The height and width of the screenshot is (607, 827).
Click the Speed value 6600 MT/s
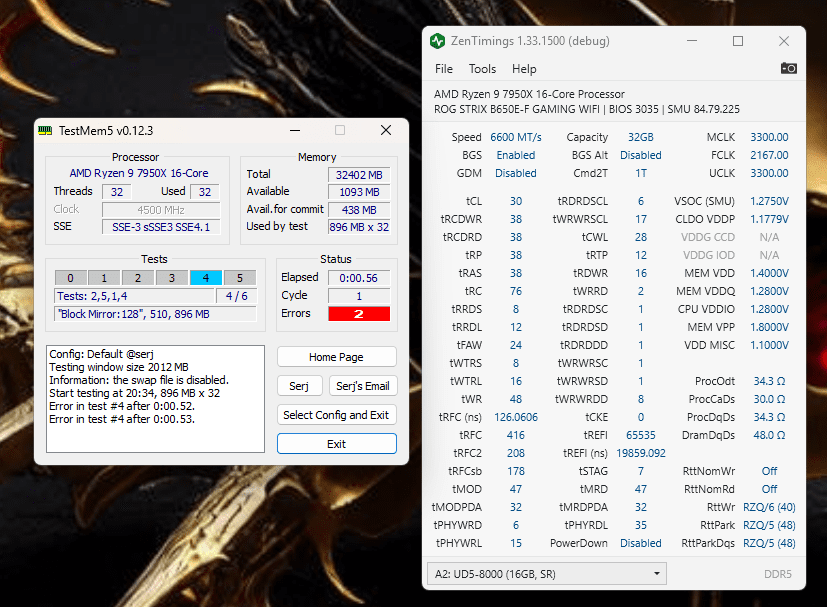coord(516,137)
